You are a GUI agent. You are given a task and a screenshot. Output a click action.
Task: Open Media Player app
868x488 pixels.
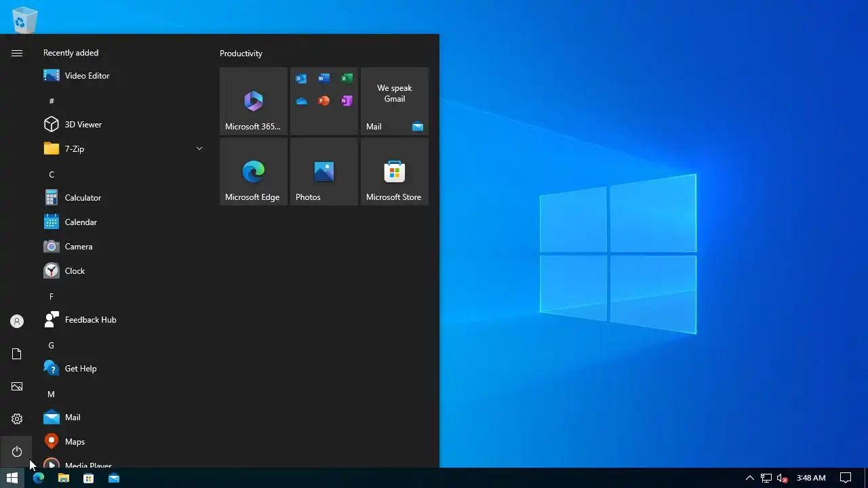[x=122, y=462]
